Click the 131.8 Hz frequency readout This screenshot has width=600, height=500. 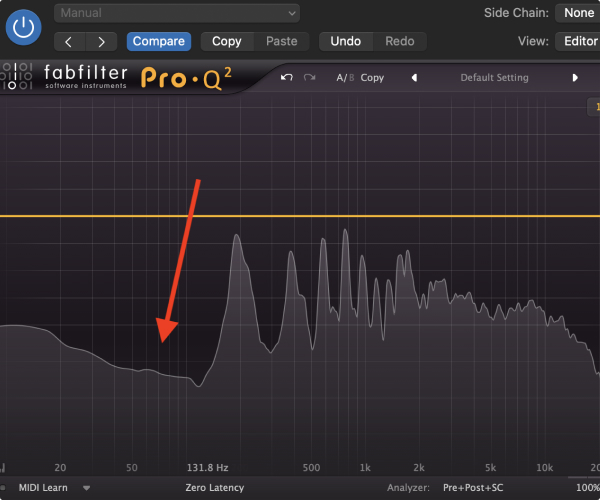click(207, 467)
